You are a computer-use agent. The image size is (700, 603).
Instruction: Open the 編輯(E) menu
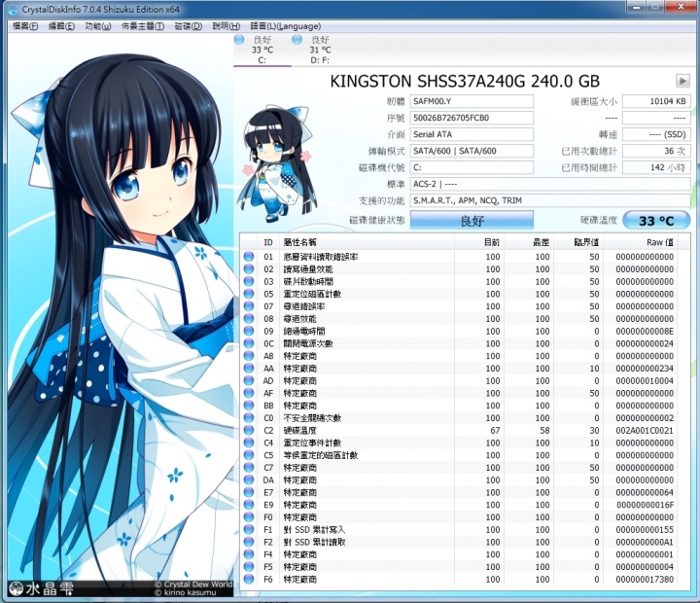point(61,26)
